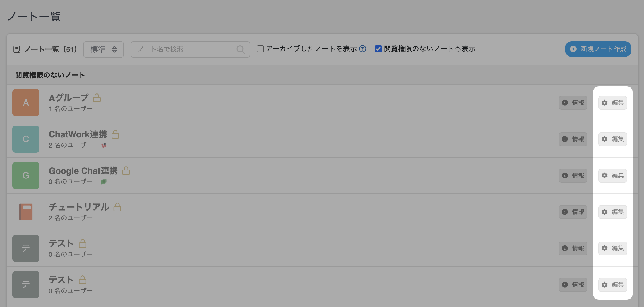Click the orange A group avatar

(26, 103)
